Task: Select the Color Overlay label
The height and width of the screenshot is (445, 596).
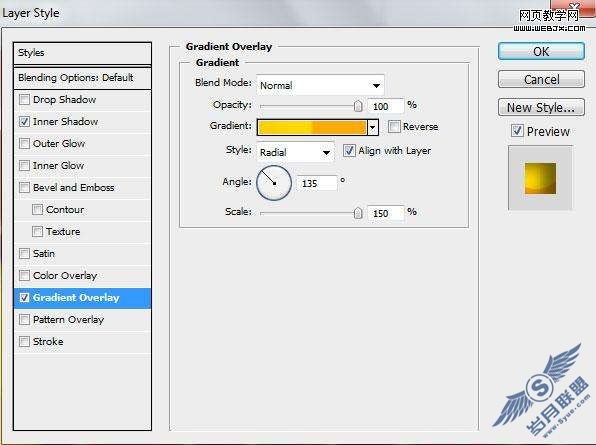Action: click(x=65, y=276)
